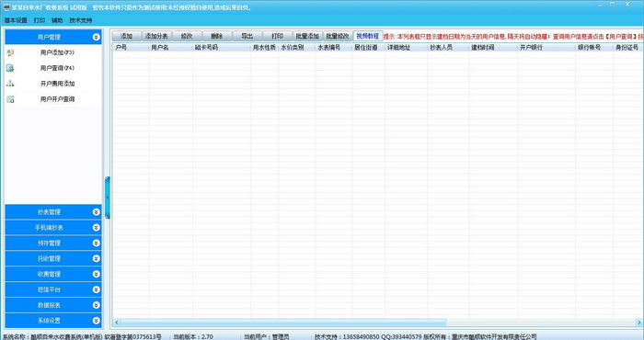Click the 删除 toolbar button
This screenshot has width=644, height=340.
[217, 36]
